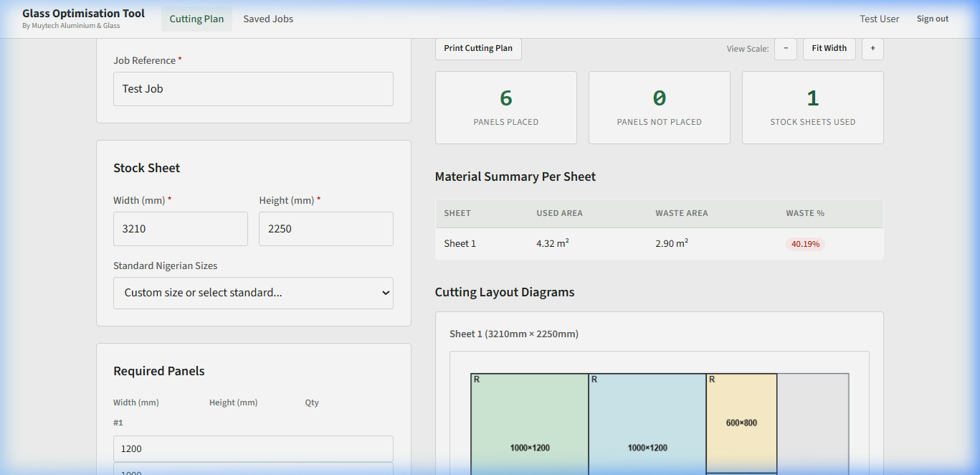
Task: Increase view scale with the plus button
Action: [872, 48]
